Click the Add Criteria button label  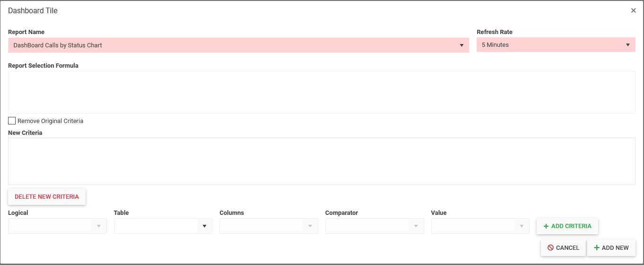click(571, 226)
